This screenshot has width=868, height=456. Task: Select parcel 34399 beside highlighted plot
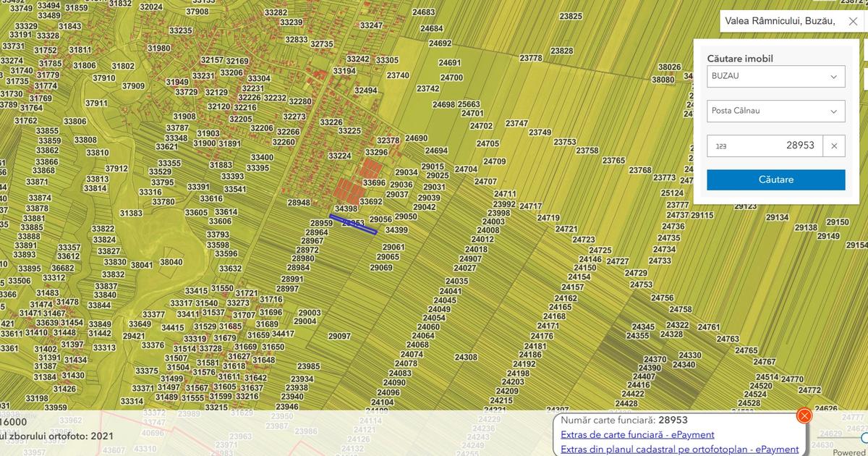(396, 230)
